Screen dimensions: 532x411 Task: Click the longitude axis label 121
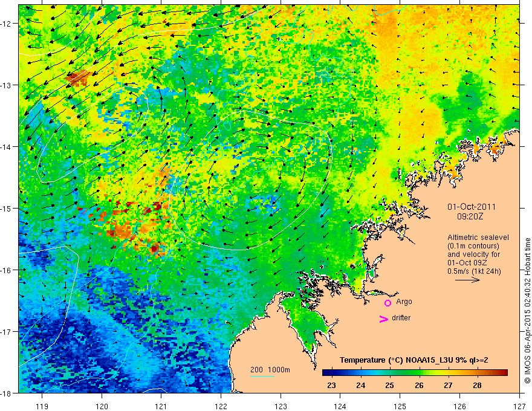tap(161, 406)
